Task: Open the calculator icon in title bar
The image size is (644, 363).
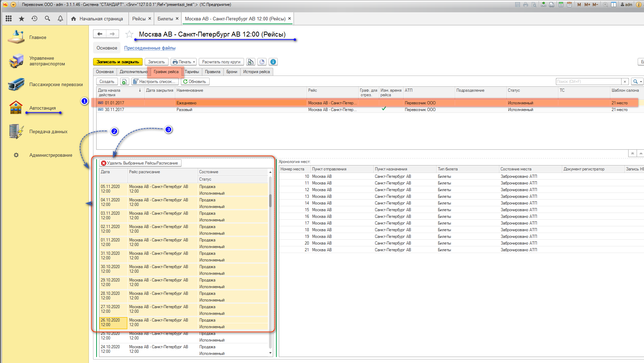Action: [x=561, y=5]
